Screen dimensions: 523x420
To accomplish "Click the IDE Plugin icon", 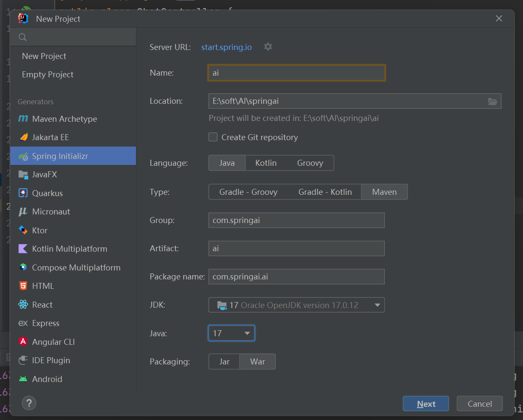I will [23, 360].
